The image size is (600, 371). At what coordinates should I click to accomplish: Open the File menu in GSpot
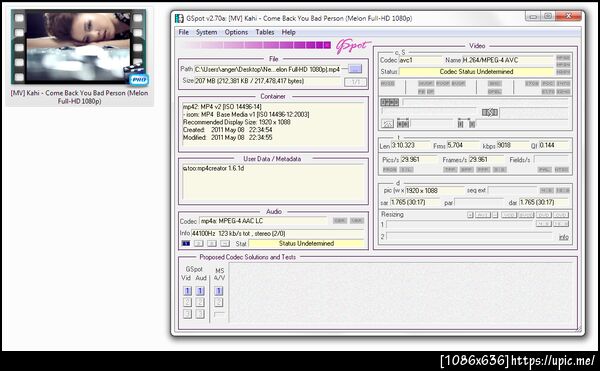(184, 32)
